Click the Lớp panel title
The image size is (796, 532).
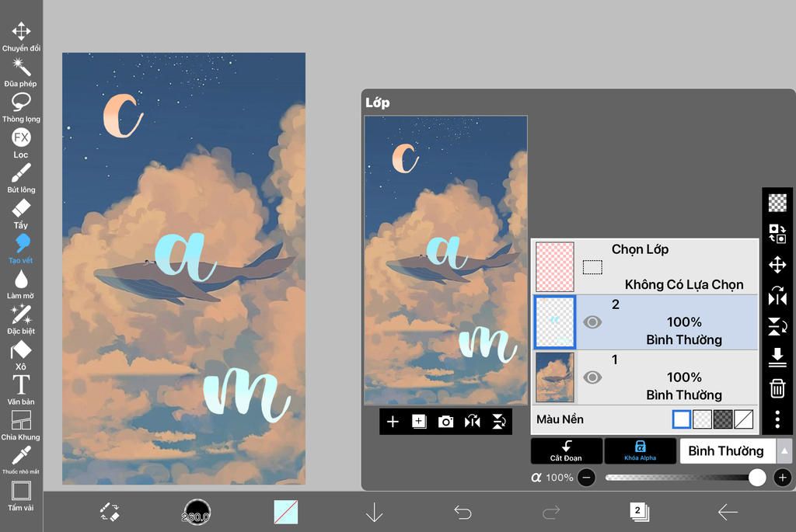(378, 103)
